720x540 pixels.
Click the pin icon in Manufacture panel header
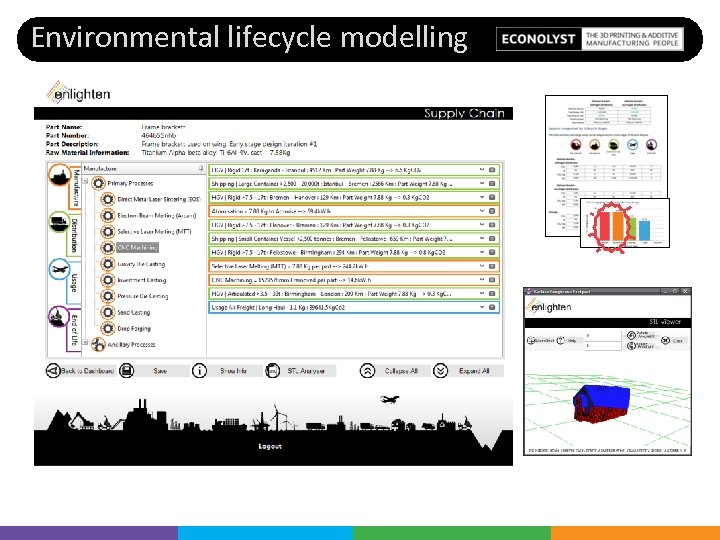point(201,169)
